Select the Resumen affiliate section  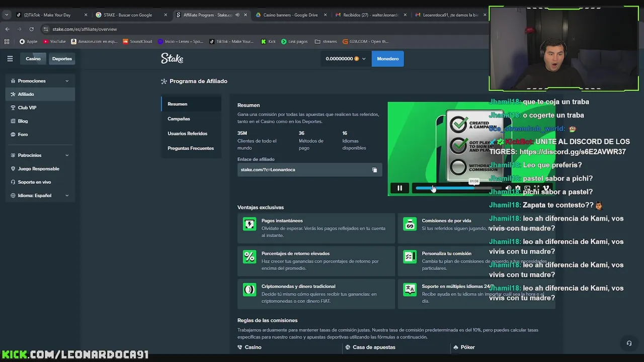[191, 104]
